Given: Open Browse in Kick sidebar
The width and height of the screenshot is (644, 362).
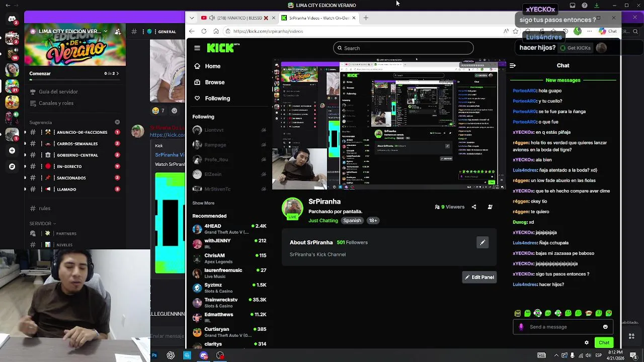Looking at the screenshot, I should coord(209,82).
